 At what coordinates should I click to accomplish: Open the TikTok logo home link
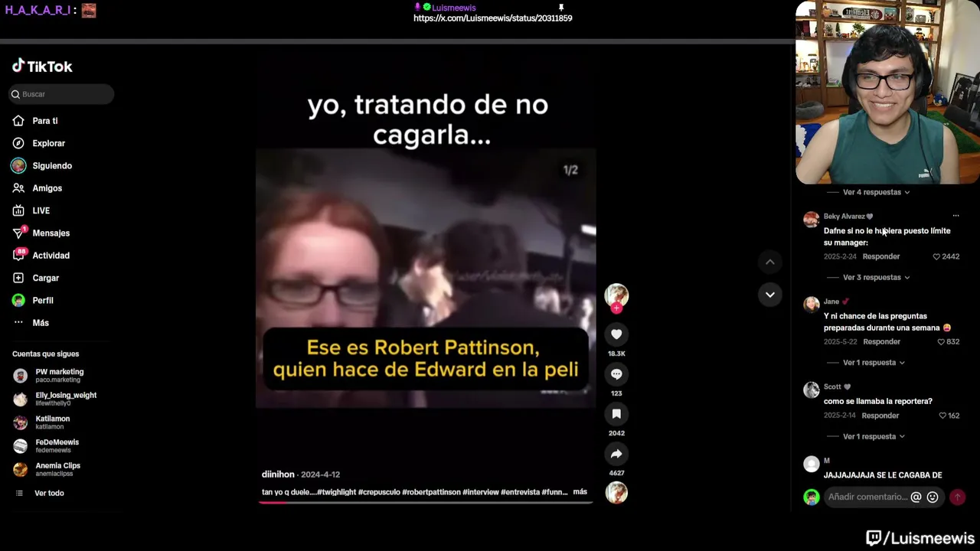pos(42,67)
